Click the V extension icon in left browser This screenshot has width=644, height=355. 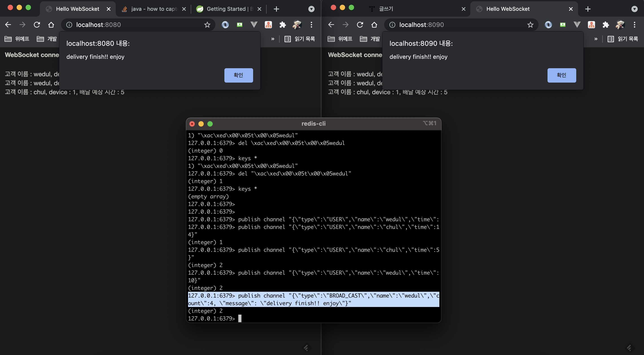[x=254, y=25]
